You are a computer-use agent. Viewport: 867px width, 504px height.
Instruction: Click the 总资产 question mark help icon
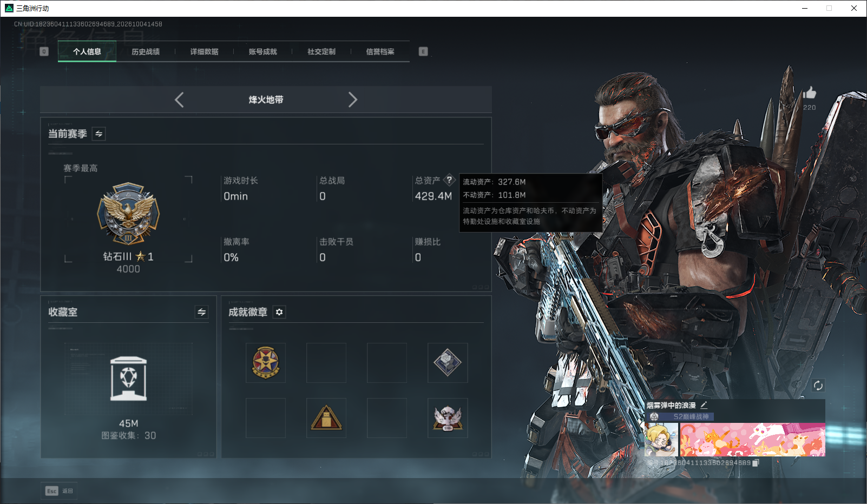pyautogui.click(x=449, y=180)
